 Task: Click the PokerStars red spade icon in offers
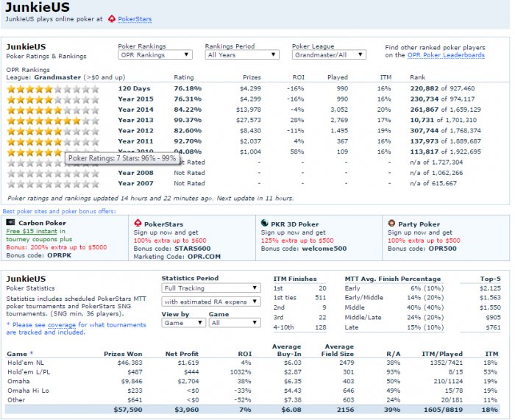click(138, 224)
